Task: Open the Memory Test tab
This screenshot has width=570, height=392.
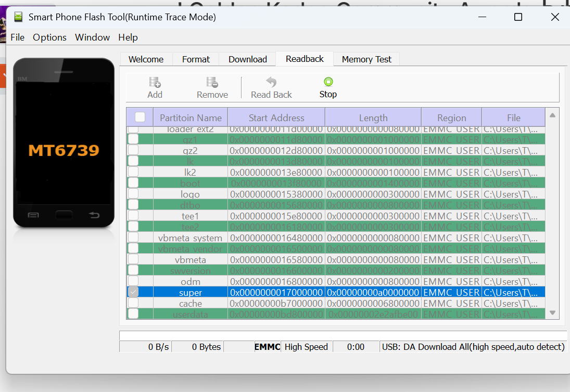Action: pyautogui.click(x=366, y=59)
